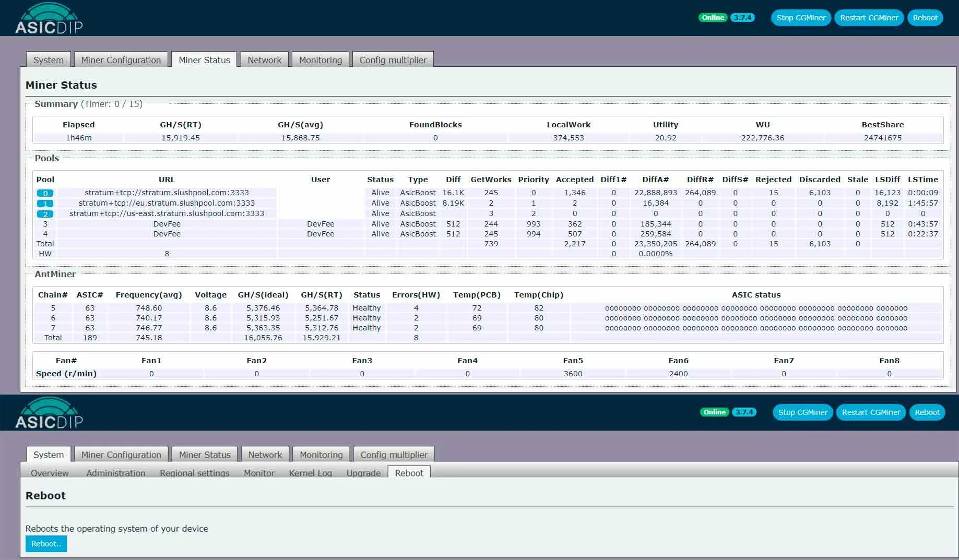Viewport: 959px width, 560px height.
Task: Click the blue Reboot.. button below the description
Action: pyautogui.click(x=46, y=544)
